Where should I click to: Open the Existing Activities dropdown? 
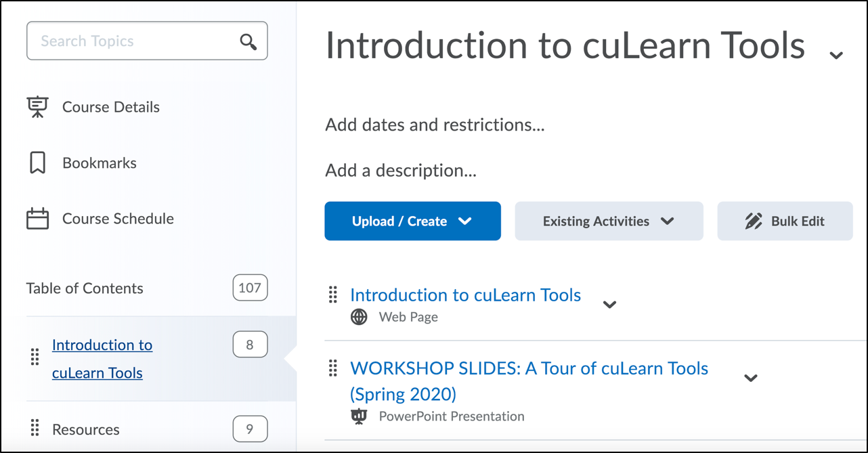pos(609,221)
